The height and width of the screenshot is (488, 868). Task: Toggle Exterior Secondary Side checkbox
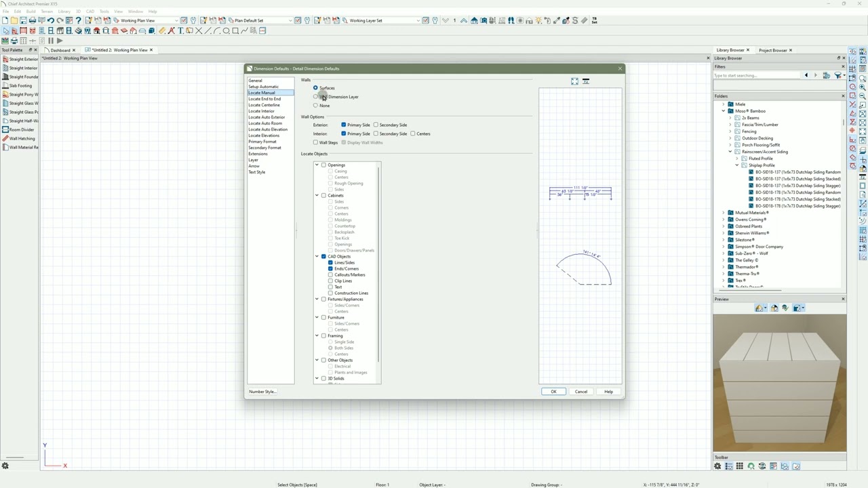376,125
